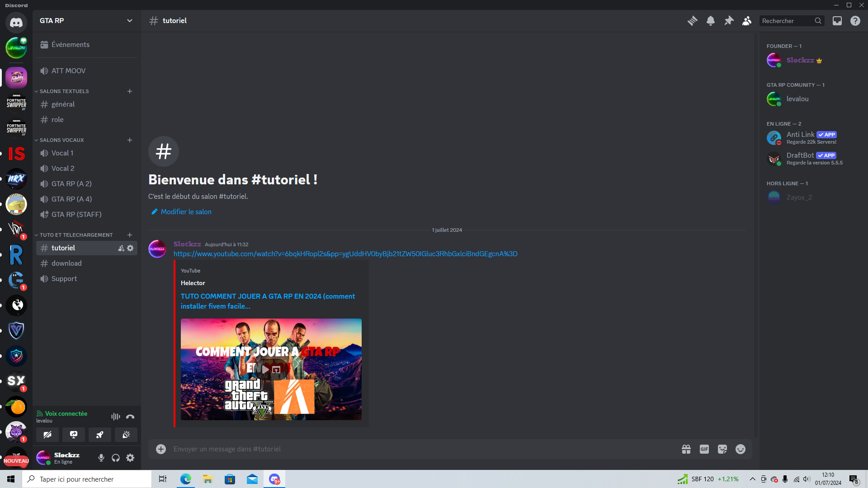Create invite for tutoriel channel
Viewport: 868px width, 488px height.
pyautogui.click(x=121, y=248)
